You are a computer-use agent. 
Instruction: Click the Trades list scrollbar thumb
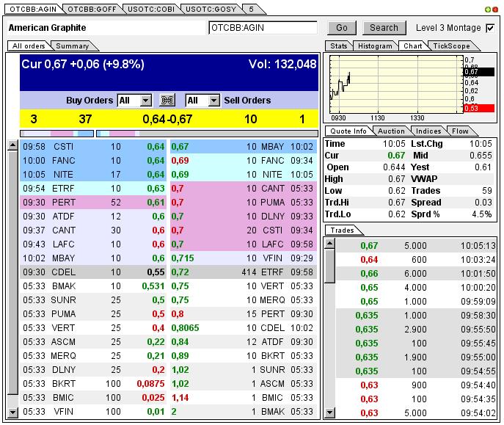pos(329,264)
